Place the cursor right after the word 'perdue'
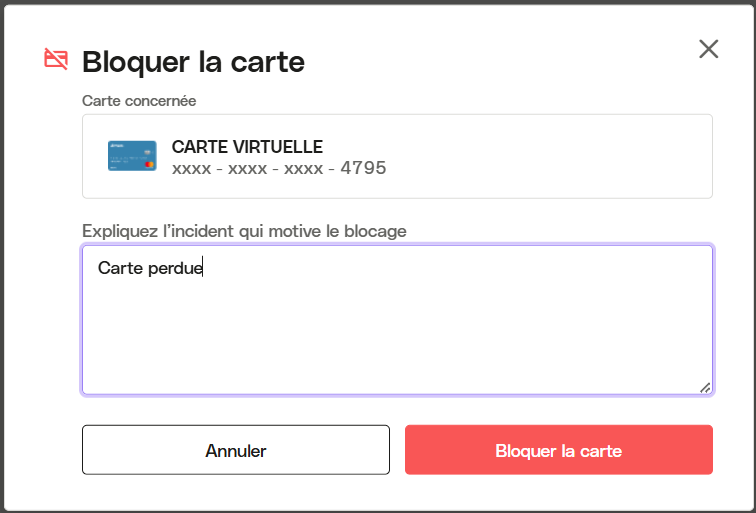This screenshot has width=756, height=513. (x=203, y=268)
